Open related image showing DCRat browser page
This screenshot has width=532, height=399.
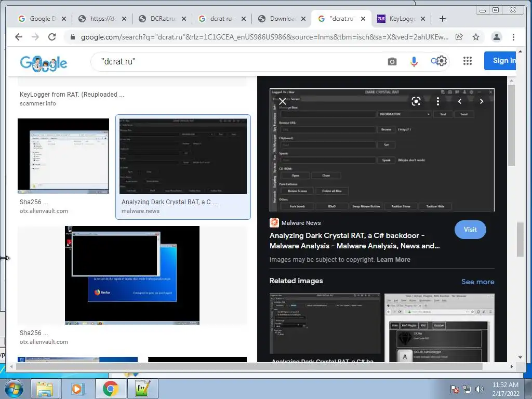point(440,328)
